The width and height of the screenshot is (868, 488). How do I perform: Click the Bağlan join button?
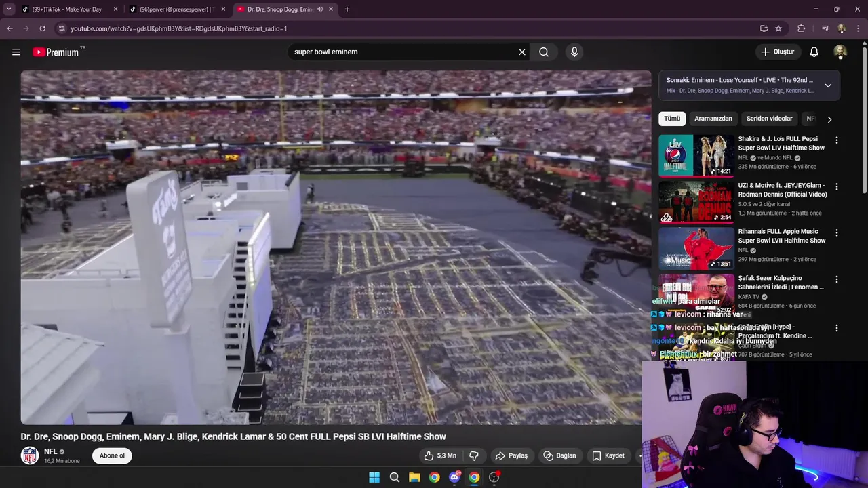click(559, 455)
